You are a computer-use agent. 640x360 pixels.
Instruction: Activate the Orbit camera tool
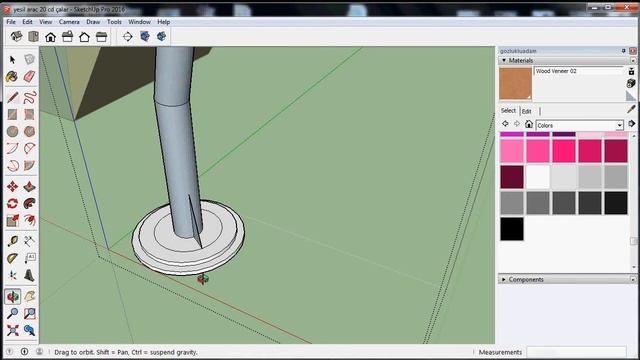12,296
